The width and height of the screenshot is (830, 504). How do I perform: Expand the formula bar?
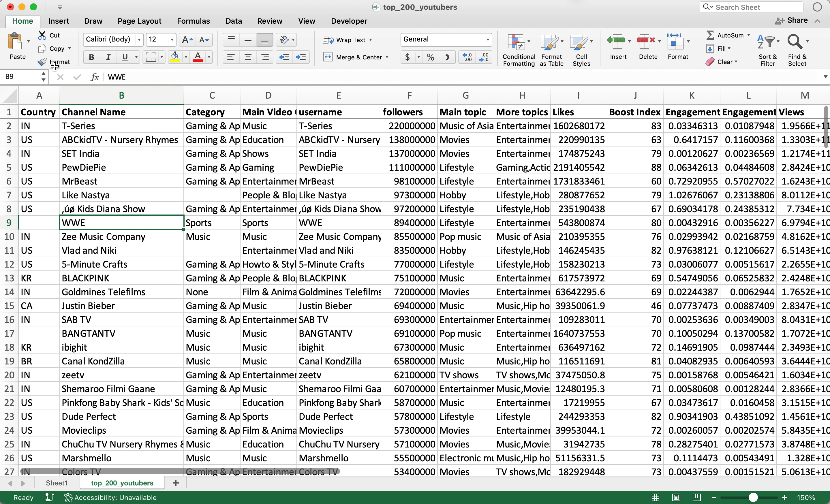pos(825,77)
